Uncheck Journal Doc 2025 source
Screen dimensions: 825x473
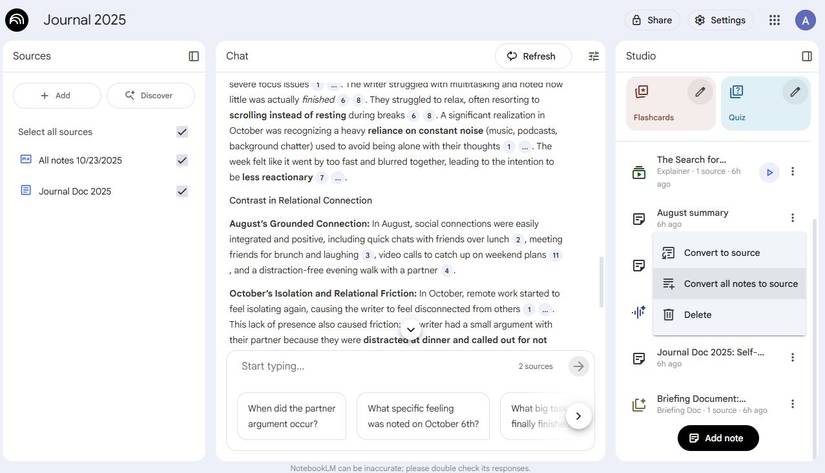pyautogui.click(x=182, y=191)
